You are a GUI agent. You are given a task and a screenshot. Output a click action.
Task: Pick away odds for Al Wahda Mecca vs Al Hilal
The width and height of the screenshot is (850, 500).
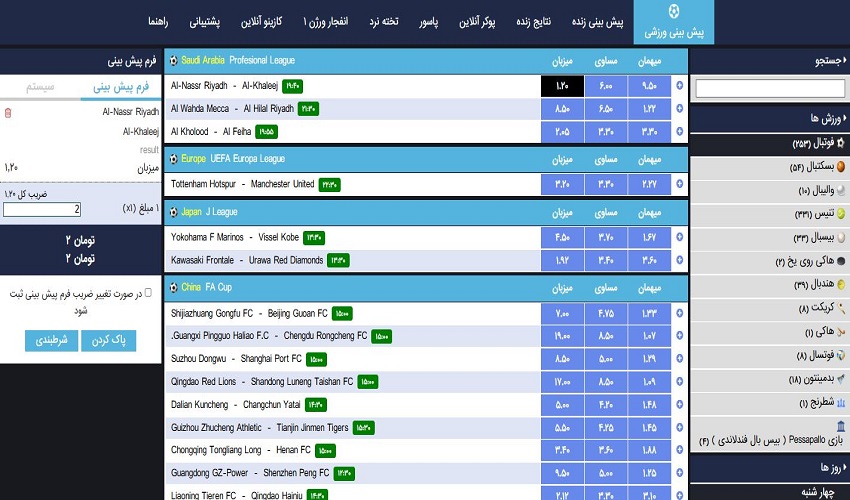click(649, 109)
